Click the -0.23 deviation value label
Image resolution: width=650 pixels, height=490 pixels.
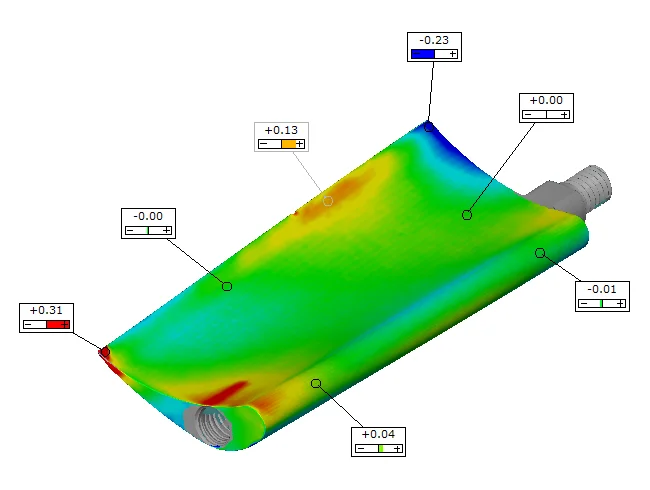(x=435, y=41)
